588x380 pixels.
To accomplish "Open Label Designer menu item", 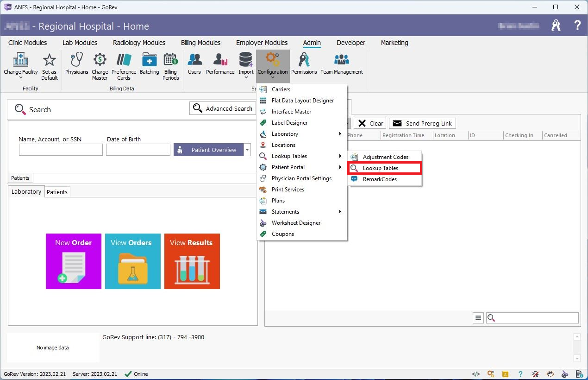I will coord(302,123).
